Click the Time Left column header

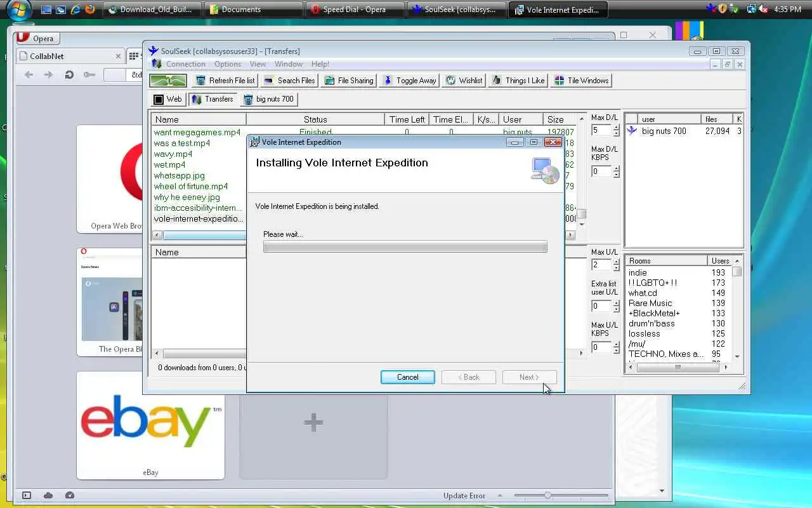click(x=407, y=119)
